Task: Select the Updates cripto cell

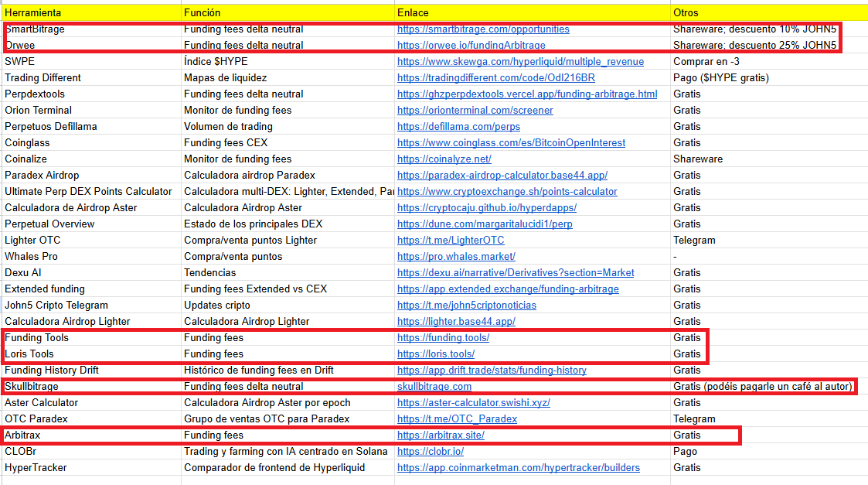Action: point(288,306)
